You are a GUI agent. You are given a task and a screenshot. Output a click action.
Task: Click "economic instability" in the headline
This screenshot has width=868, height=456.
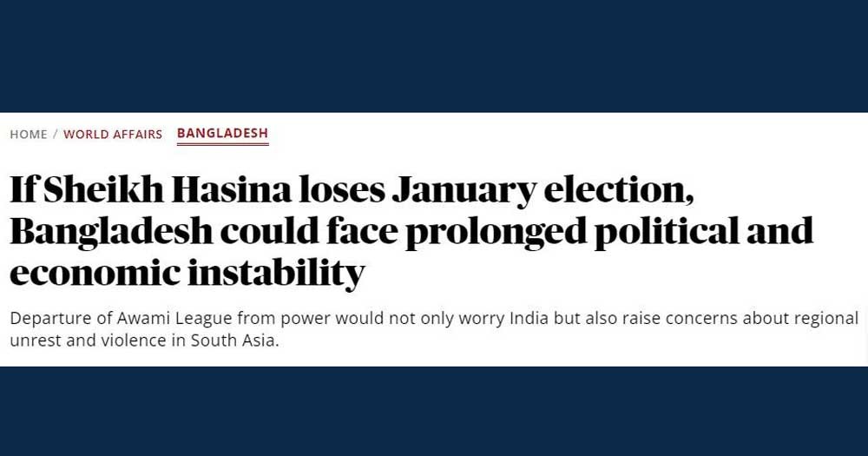[187, 273]
